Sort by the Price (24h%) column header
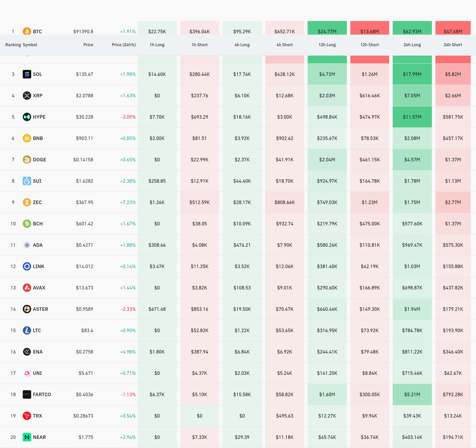 124,45
